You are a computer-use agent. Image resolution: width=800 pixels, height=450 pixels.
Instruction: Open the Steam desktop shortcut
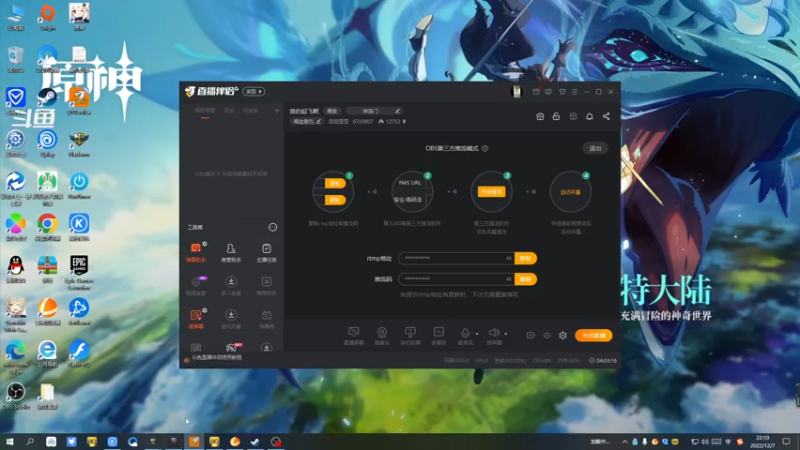47,101
